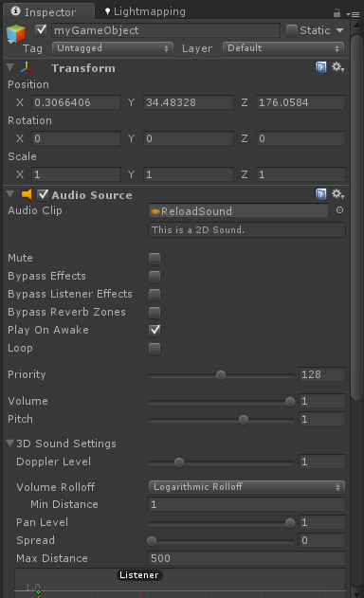
Task: Enable the Bypass Effects checkbox
Action: (155, 276)
